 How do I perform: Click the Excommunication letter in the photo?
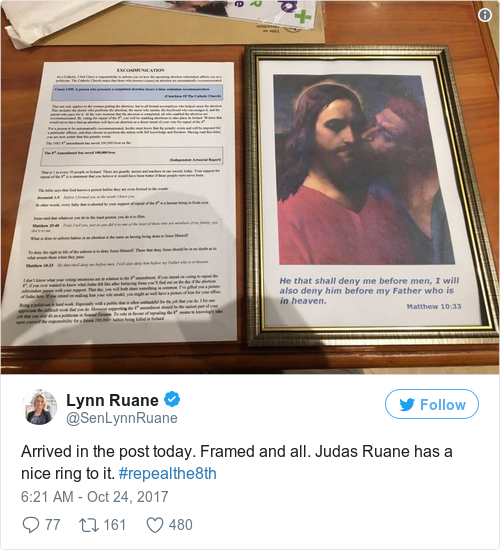click(119, 202)
